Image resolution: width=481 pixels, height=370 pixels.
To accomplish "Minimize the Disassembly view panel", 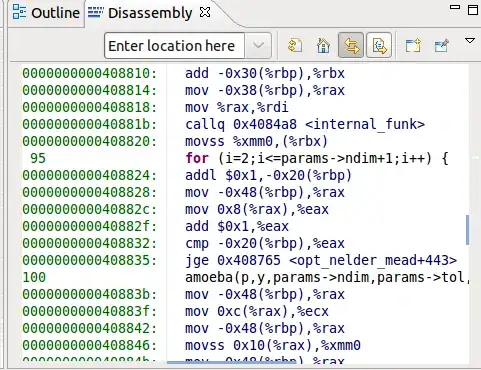I will tap(455, 7).
